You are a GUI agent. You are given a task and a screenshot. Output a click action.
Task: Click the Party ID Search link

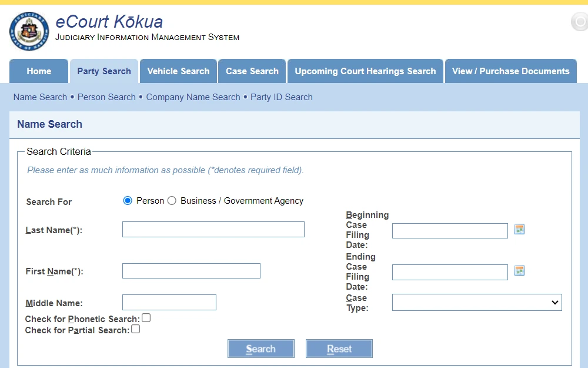(x=282, y=97)
